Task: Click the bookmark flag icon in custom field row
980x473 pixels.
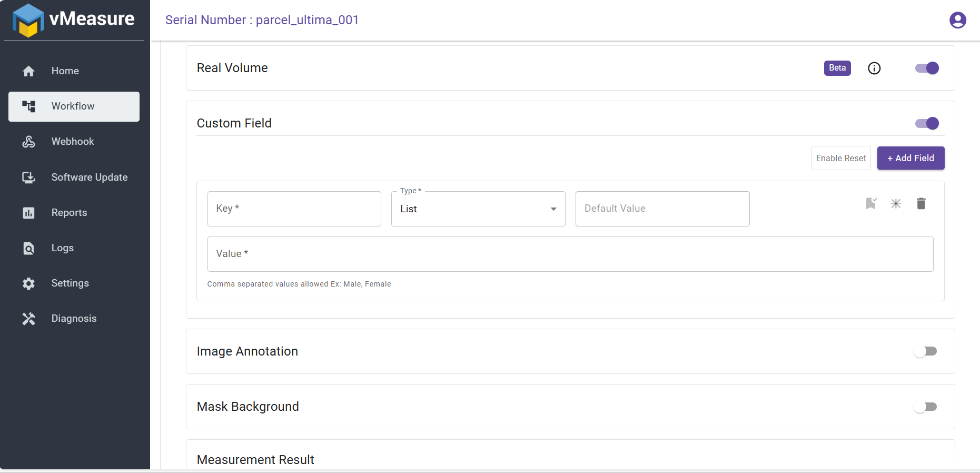Action: point(871,203)
